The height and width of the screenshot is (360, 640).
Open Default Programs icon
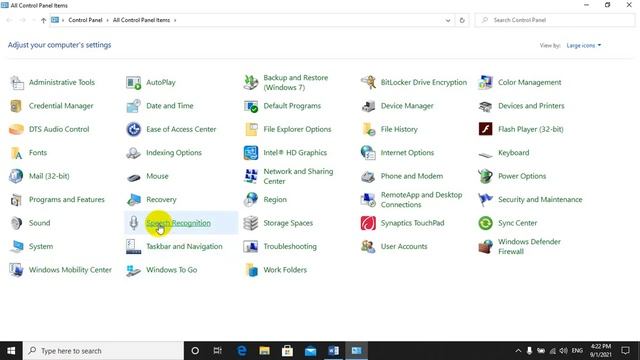(251, 106)
